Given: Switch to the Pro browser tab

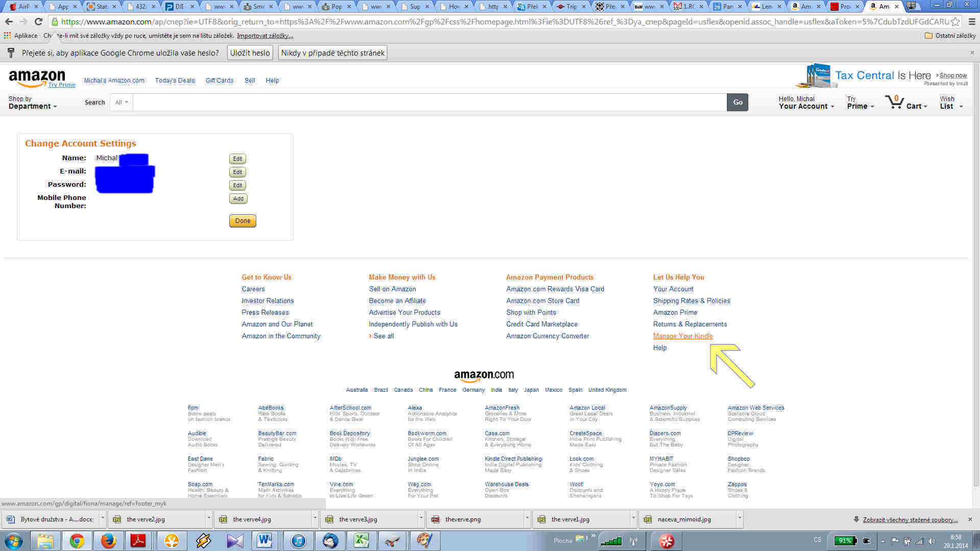Looking at the screenshot, I should (845, 7).
